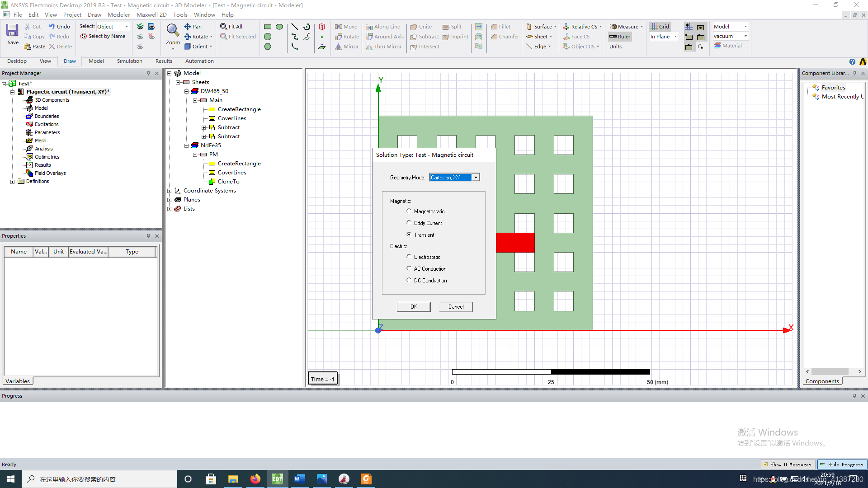Screen dimensions: 868x488
Task: Switch to the Automation ribbon tab
Action: click(x=199, y=61)
